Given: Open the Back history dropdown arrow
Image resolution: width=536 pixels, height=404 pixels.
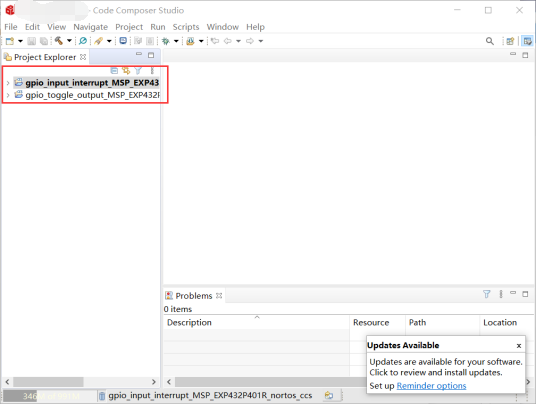Looking at the screenshot, I should tap(238, 41).
